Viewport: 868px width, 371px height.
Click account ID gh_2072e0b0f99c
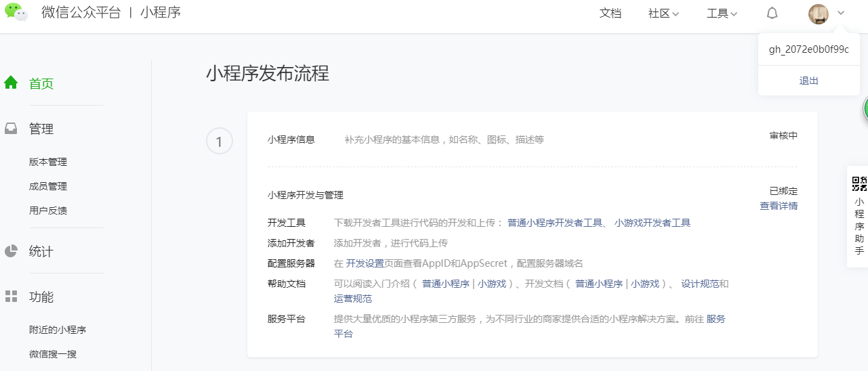coord(809,49)
